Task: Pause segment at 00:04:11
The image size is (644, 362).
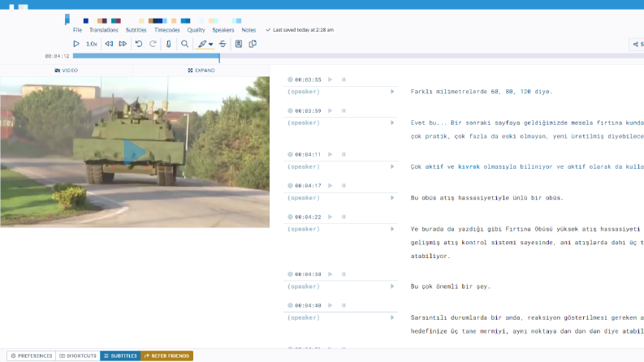Action: point(344,154)
